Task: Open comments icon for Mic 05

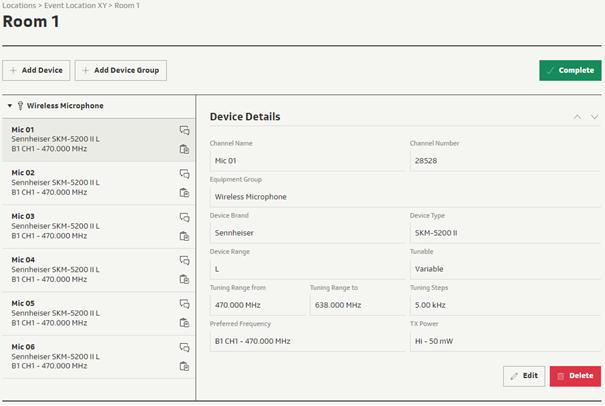Action: pyautogui.click(x=184, y=304)
